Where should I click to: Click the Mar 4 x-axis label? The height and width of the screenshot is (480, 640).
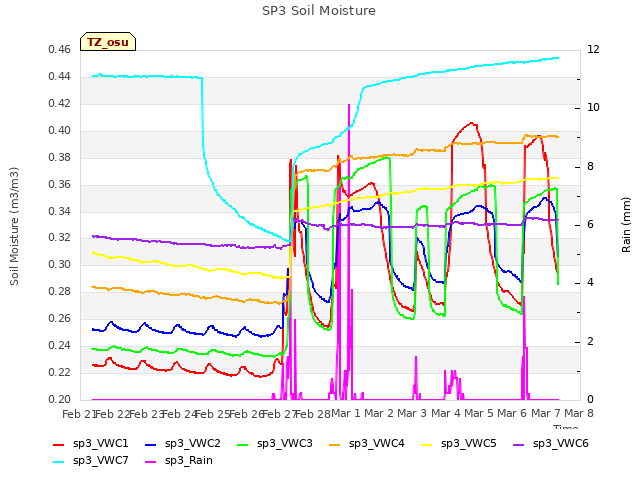[x=446, y=414]
